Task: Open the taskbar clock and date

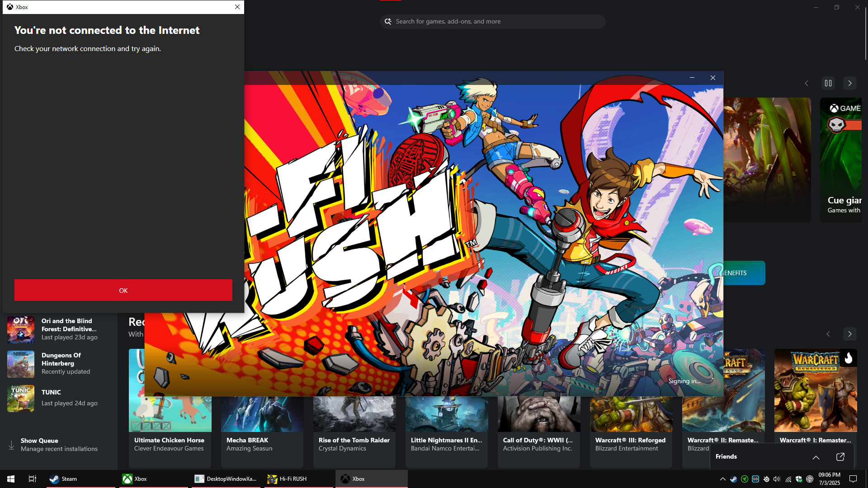Action: (x=829, y=479)
